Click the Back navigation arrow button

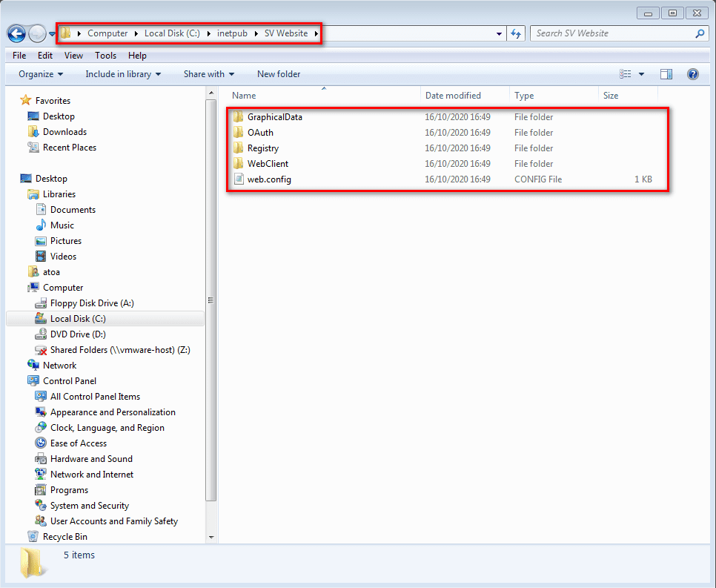pos(16,33)
